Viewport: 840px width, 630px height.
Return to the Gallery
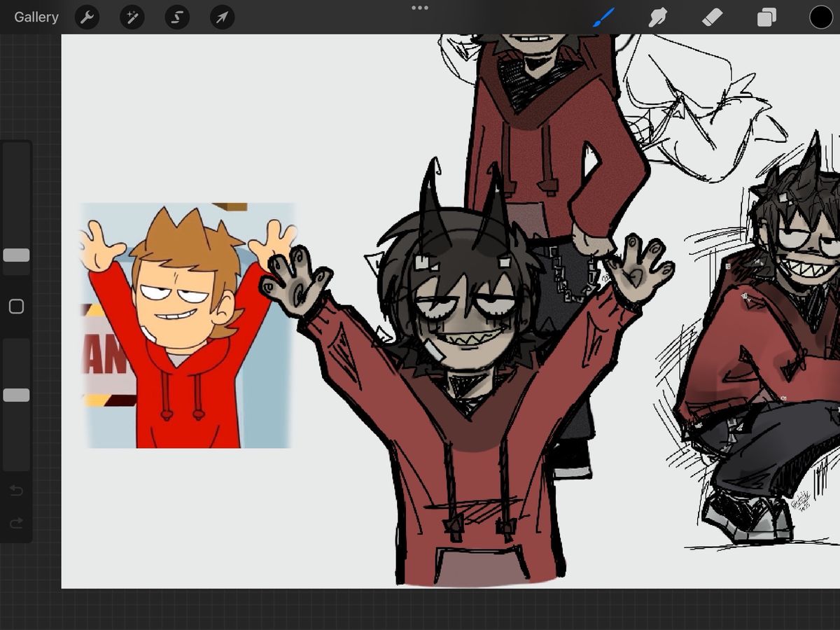point(36,17)
